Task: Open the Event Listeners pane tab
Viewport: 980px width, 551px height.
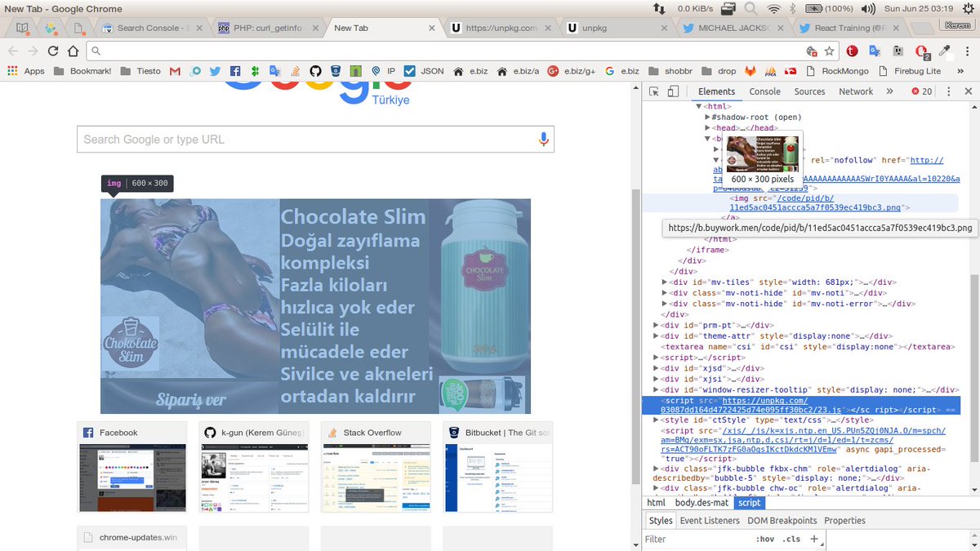Action: tap(710, 520)
